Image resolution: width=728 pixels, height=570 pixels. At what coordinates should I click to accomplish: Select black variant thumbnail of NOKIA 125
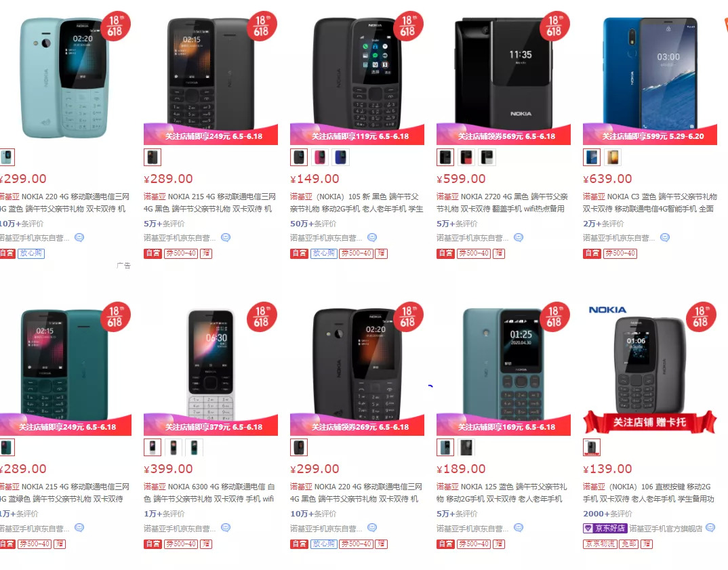pos(466,447)
